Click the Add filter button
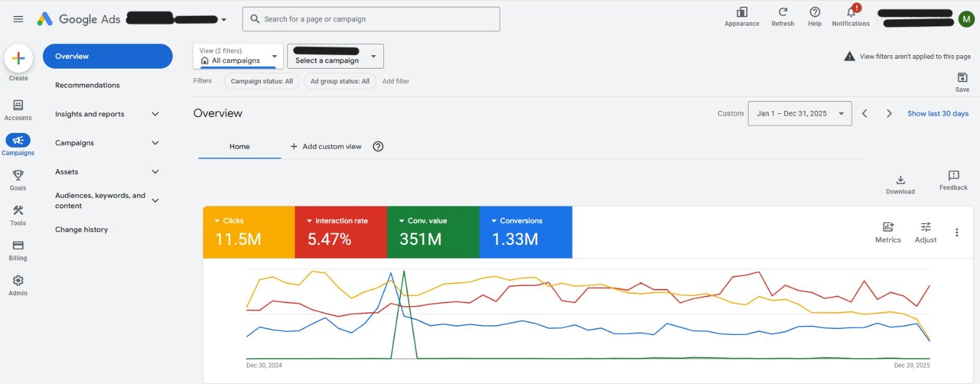The width and height of the screenshot is (980, 384). [x=395, y=81]
